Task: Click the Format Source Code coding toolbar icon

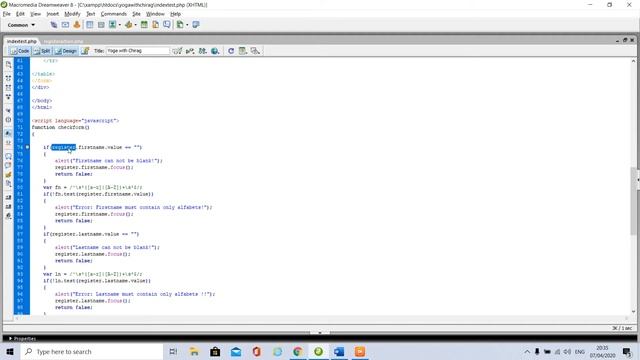Action: pyautogui.click(x=8, y=216)
